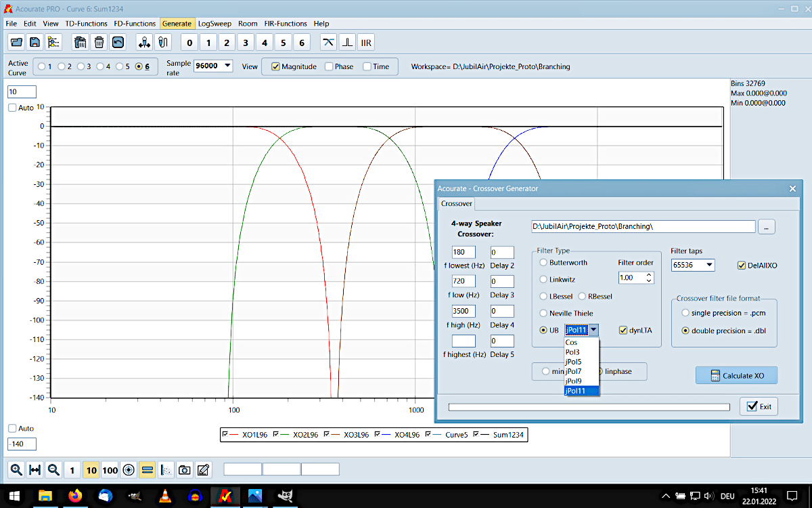This screenshot has width=812, height=508.
Task: Click toolbar button 6
Action: (x=302, y=43)
